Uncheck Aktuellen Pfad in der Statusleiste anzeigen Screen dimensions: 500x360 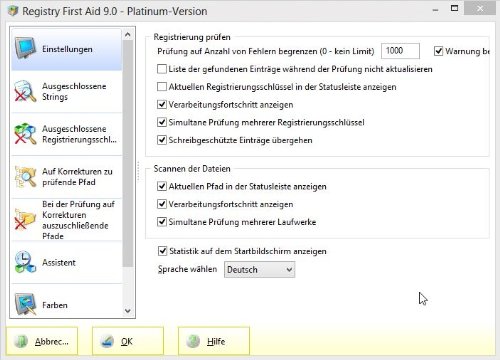click(x=162, y=186)
